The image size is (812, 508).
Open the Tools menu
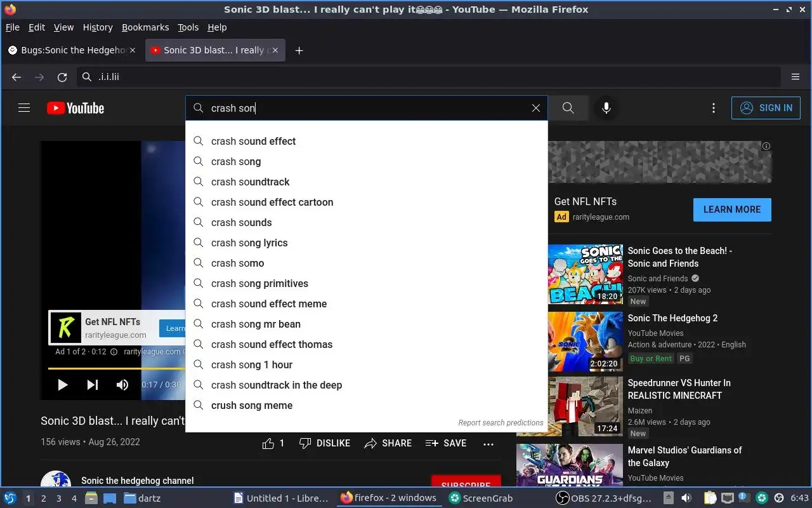pyautogui.click(x=188, y=27)
